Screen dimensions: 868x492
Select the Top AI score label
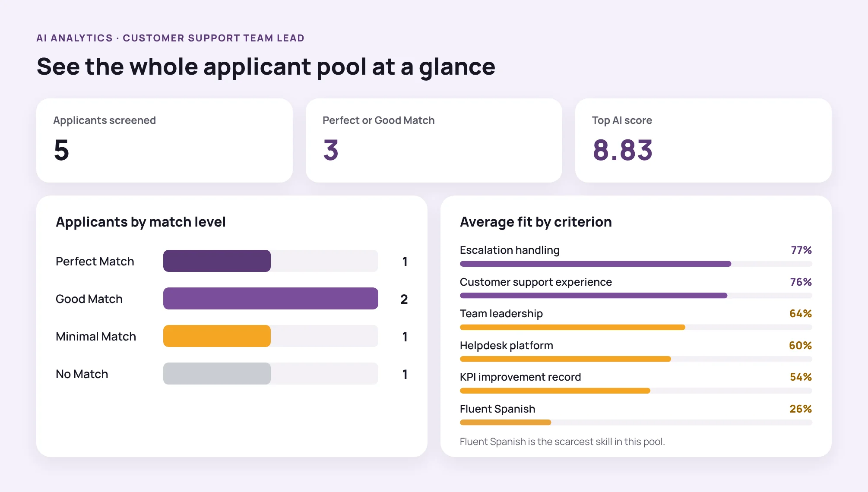click(622, 120)
